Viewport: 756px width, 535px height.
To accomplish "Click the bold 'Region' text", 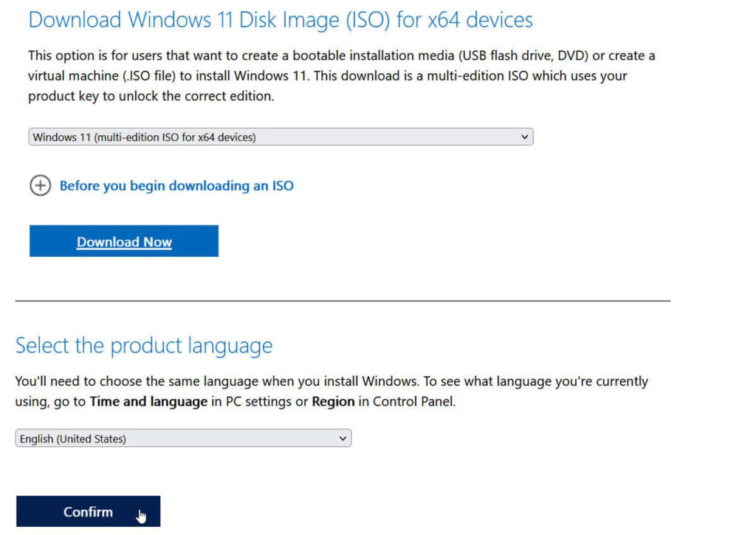I will click(x=334, y=401).
